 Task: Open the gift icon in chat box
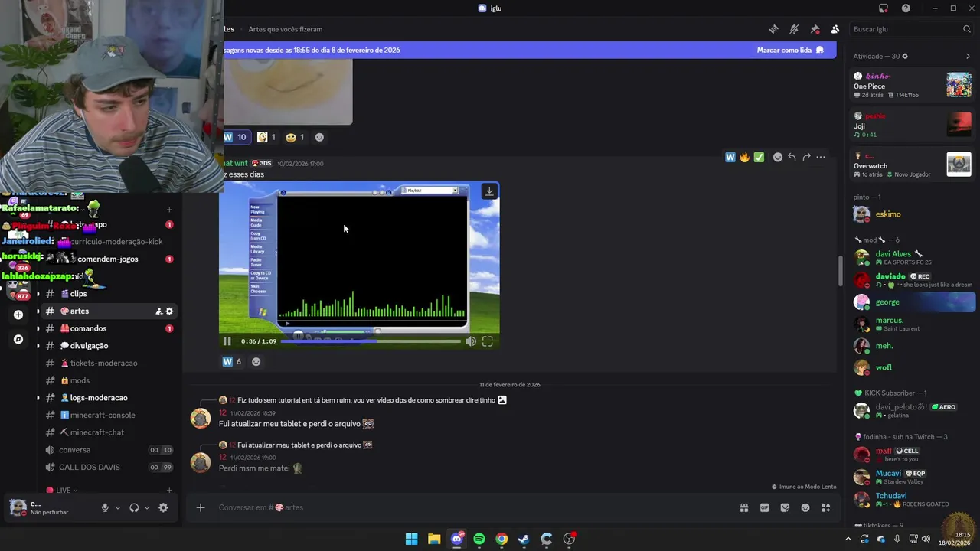pos(743,507)
